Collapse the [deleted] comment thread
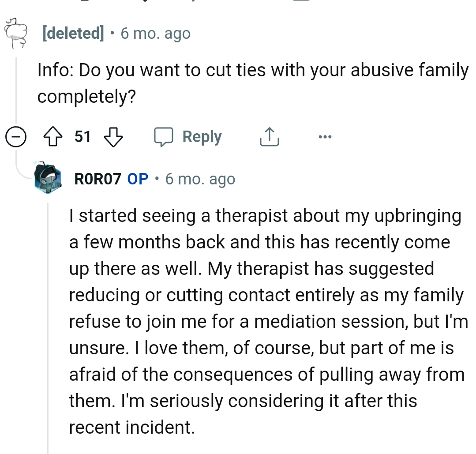 tap(16, 137)
